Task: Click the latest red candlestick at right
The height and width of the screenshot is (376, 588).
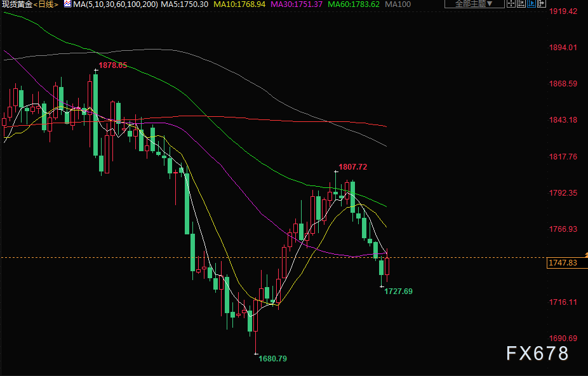Action: 387,266
